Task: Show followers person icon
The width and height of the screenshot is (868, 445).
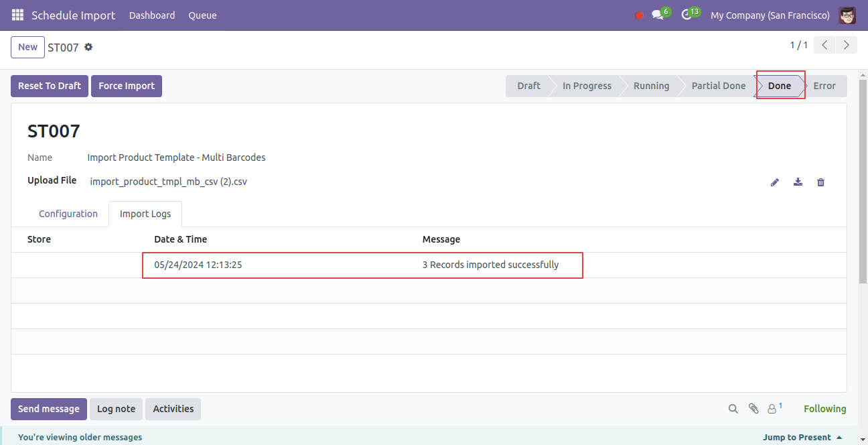Action: pos(775,408)
